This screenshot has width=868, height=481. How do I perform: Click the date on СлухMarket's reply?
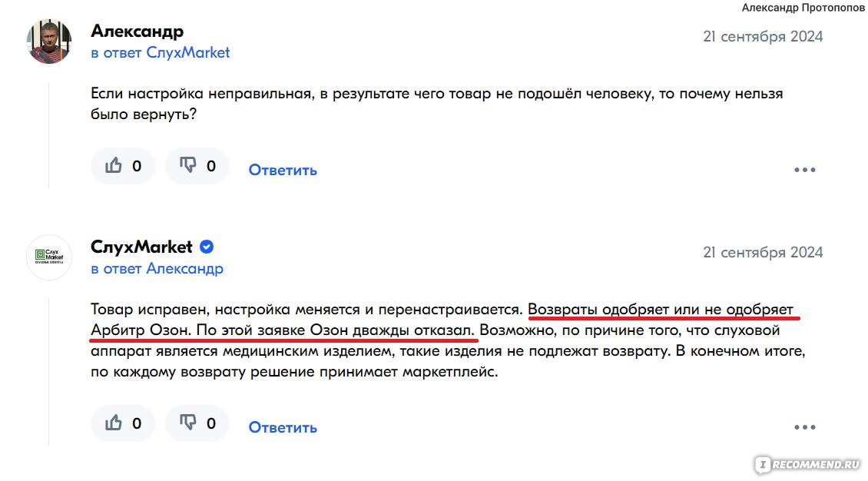click(763, 252)
